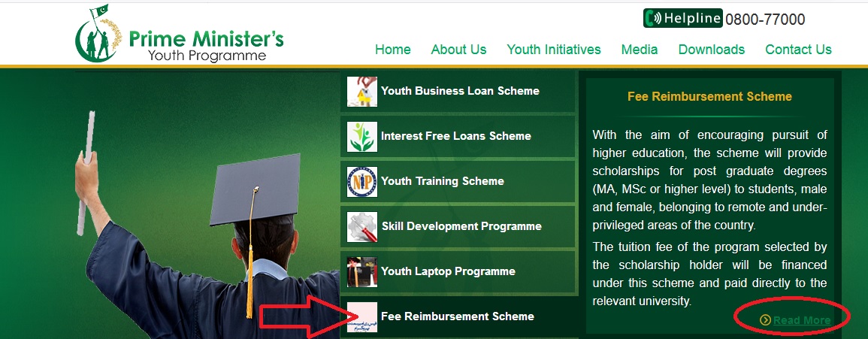Follow the Read More link
Screen dimensions: 868x339
802,320
